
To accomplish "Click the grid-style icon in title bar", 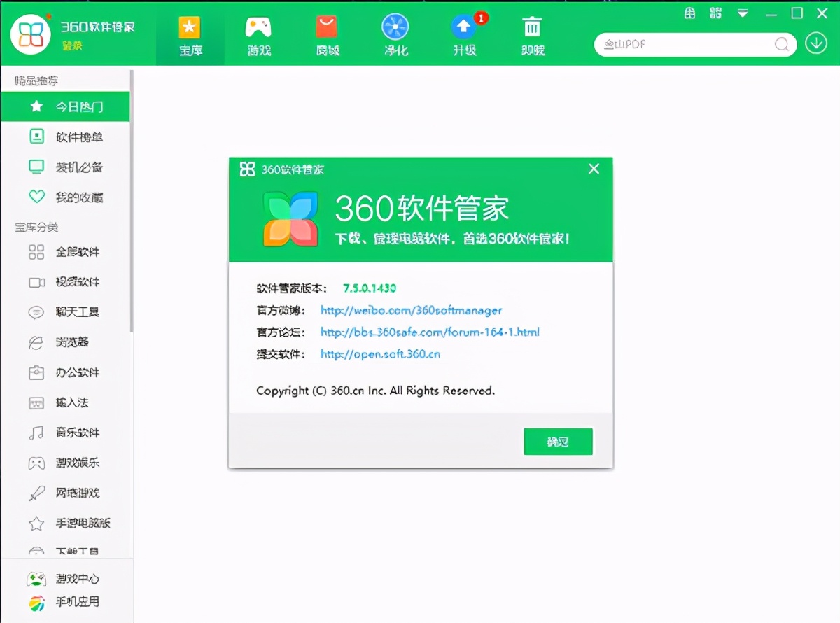I will pyautogui.click(x=715, y=13).
